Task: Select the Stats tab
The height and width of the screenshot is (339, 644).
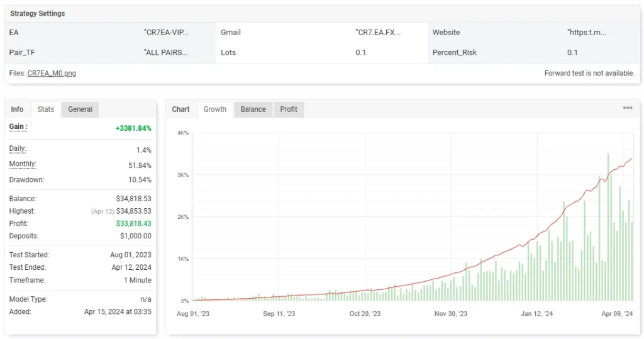Action: click(46, 109)
